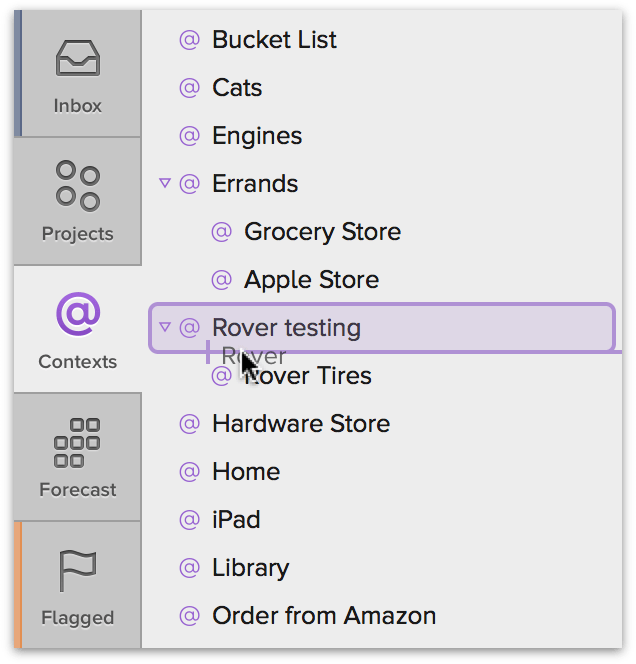Collapse the Rover testing context group
The width and height of the screenshot is (636, 664).
pyautogui.click(x=165, y=327)
